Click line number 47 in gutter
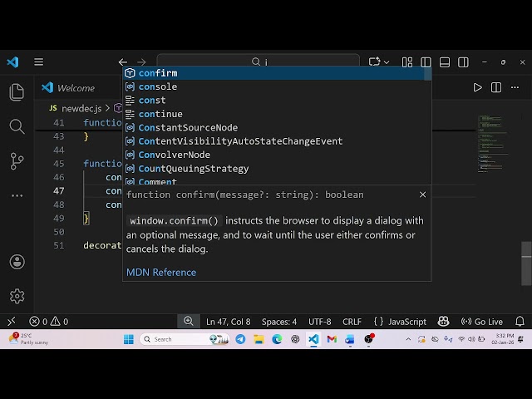This screenshot has height=399, width=532. (59, 190)
